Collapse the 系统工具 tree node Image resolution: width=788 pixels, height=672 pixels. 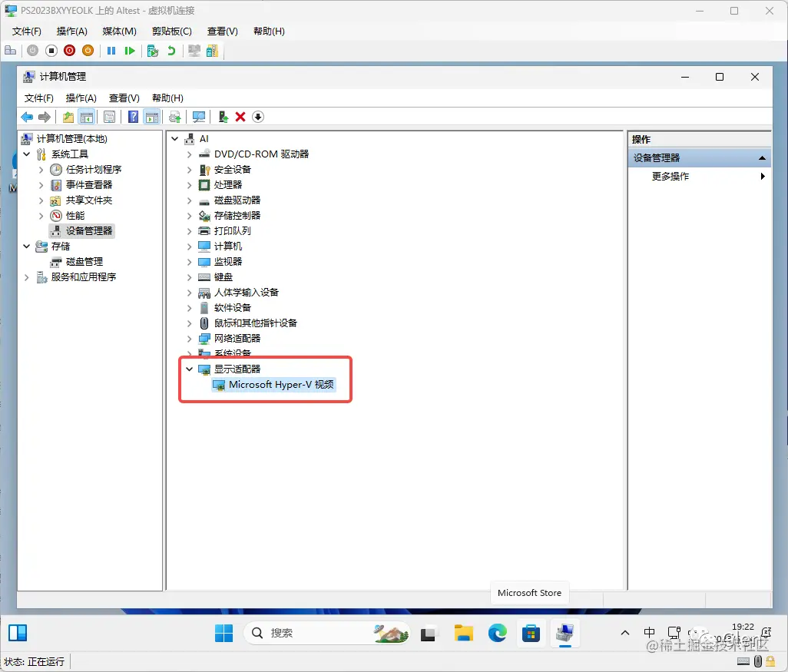pyautogui.click(x=27, y=154)
